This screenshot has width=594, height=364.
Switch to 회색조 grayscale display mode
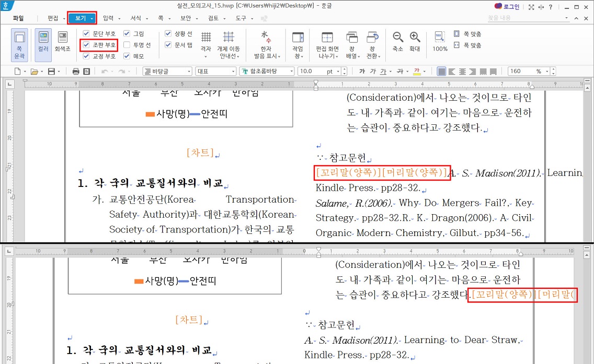(x=62, y=42)
